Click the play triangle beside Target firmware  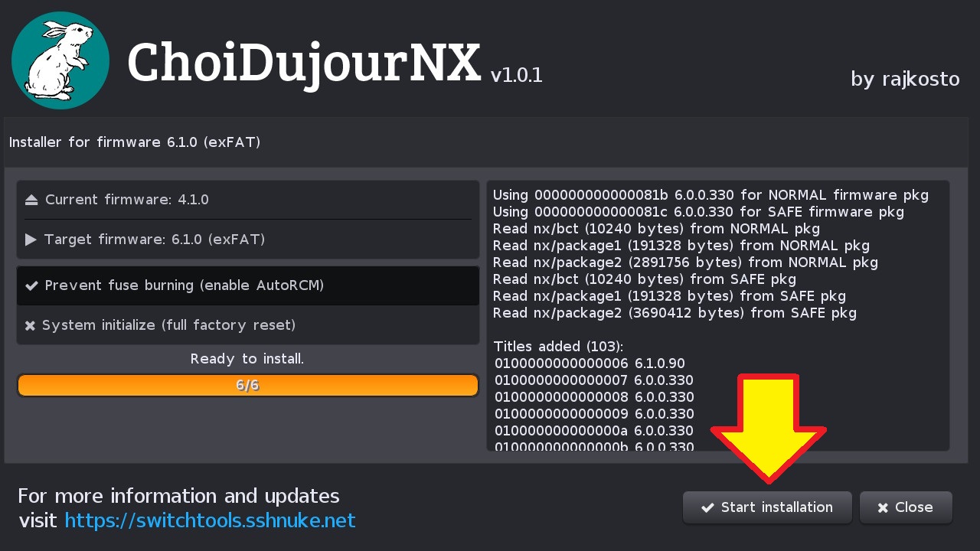tap(31, 240)
